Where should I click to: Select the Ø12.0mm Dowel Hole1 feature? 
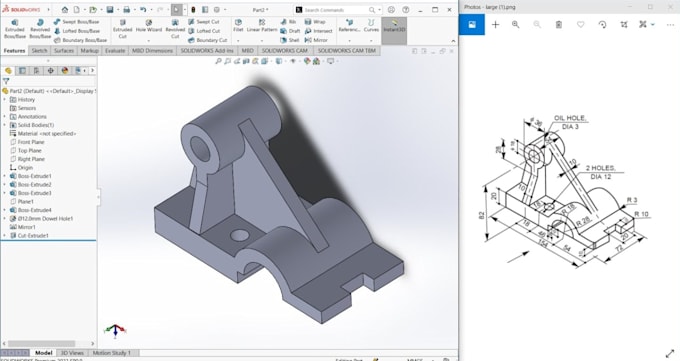click(x=41, y=219)
